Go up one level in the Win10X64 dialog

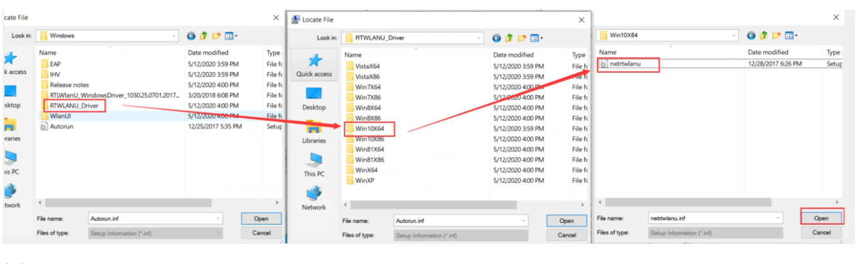[x=763, y=35]
